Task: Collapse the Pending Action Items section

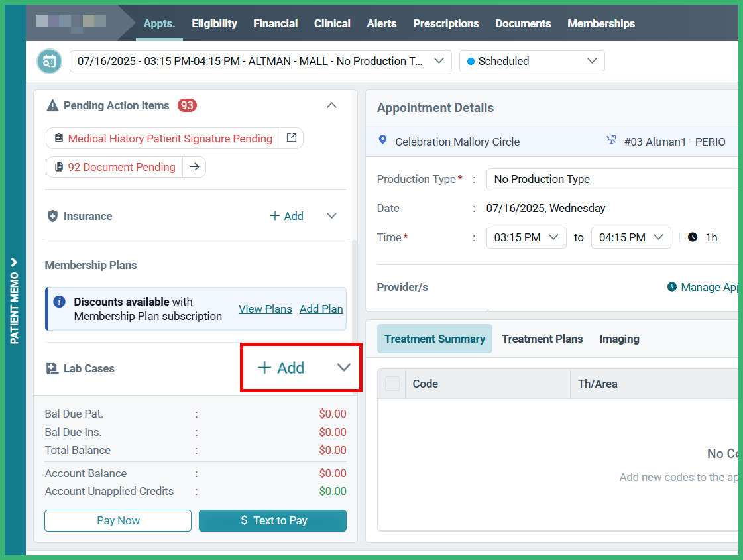Action: tap(331, 105)
